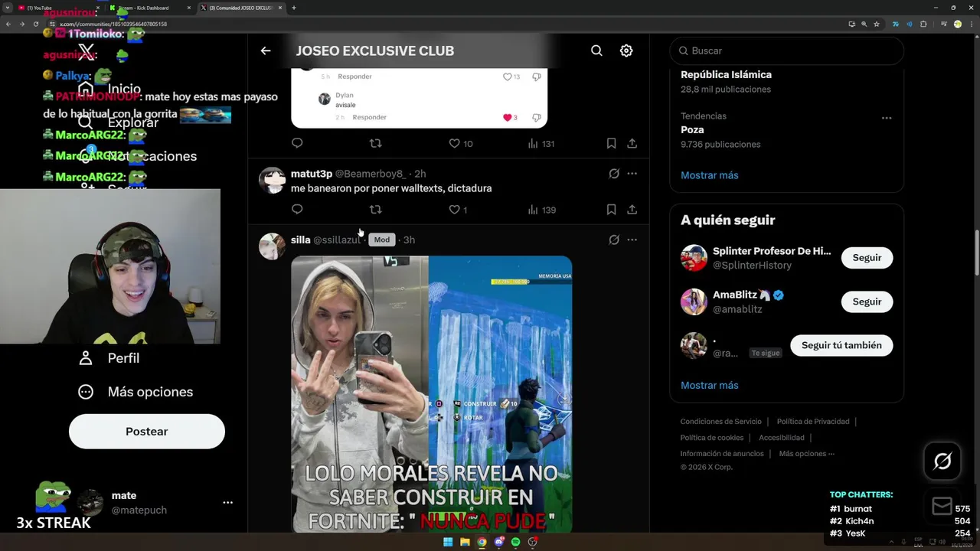Viewport: 980px width, 551px height.
Task: Open the floating Grok button
Action: coord(942,461)
